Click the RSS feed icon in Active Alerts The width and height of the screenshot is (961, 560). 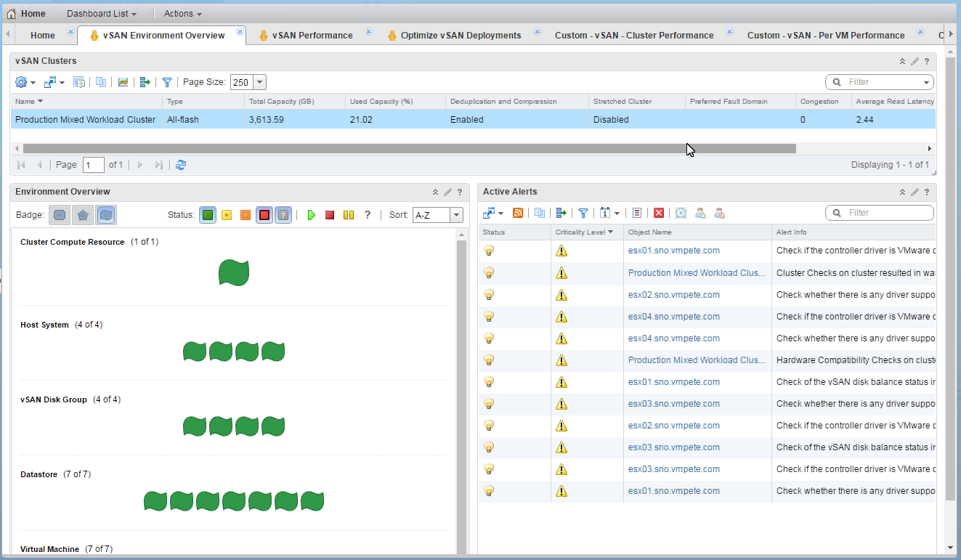(518, 213)
